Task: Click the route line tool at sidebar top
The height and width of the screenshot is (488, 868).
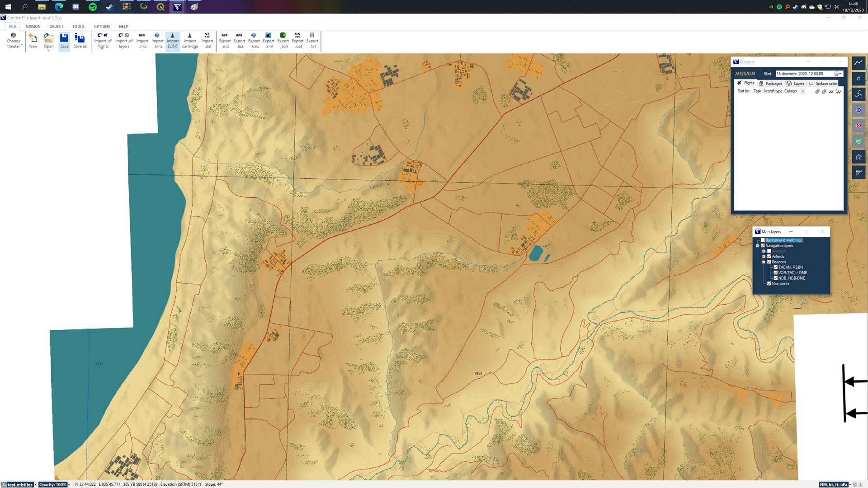Action: 859,63
